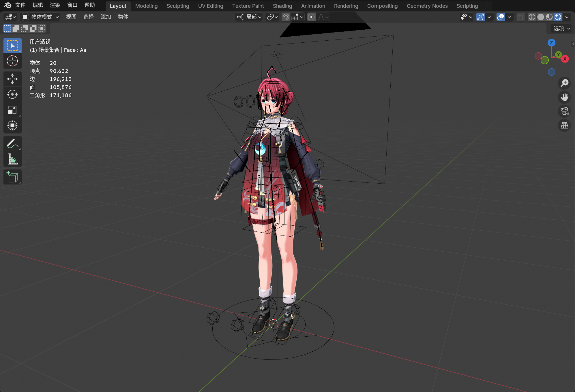
Task: Click the viewport zoom magnifier icon
Action: point(564,83)
